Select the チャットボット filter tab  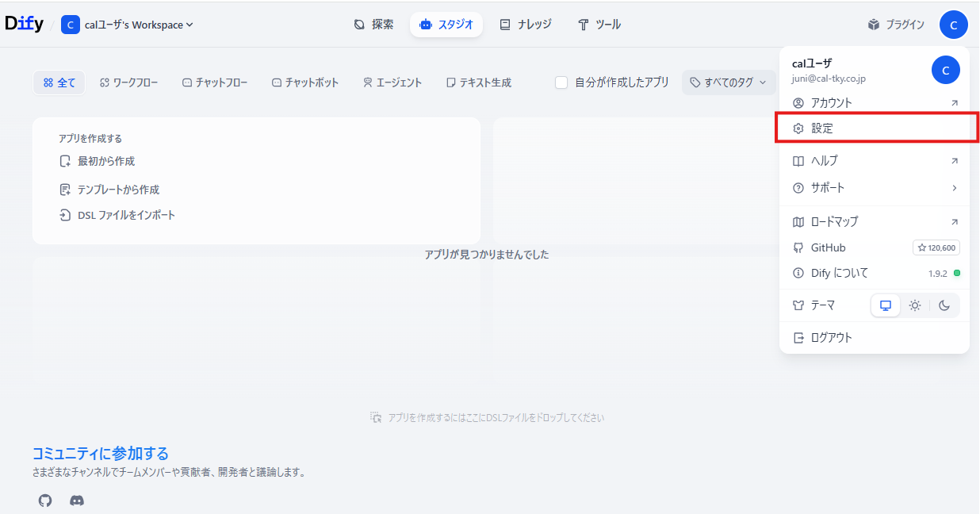point(305,81)
